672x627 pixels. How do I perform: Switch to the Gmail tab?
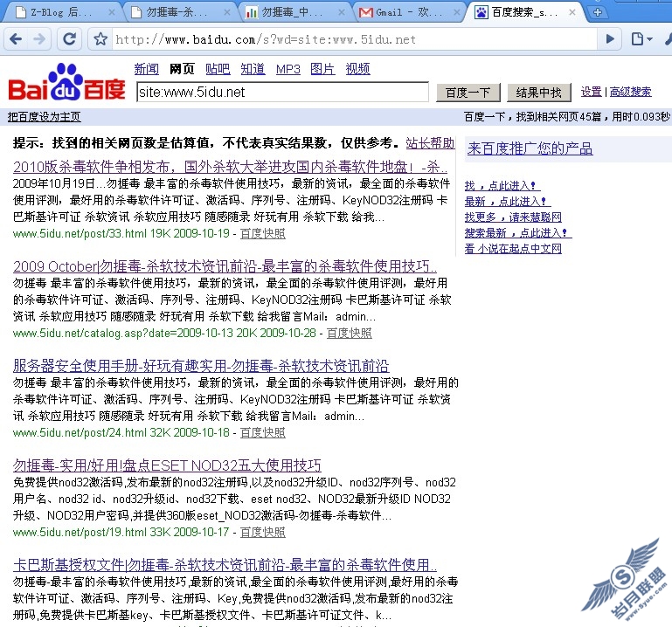pyautogui.click(x=406, y=12)
